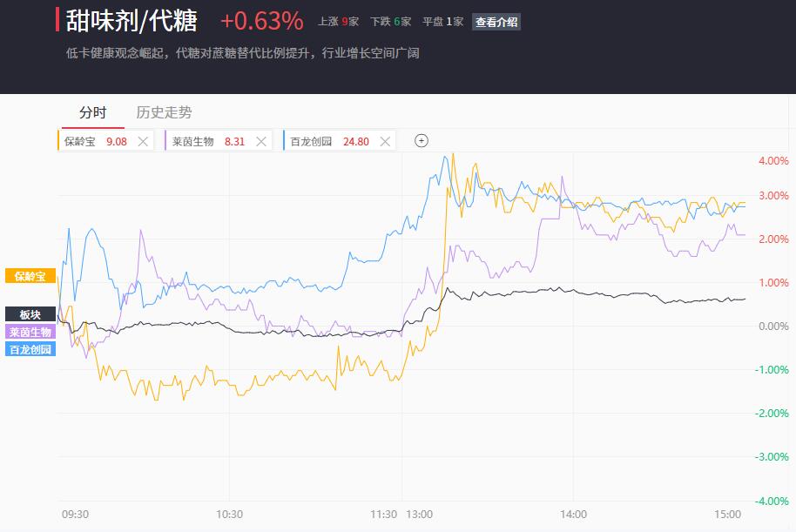Image resolution: width=796 pixels, height=532 pixels.
Task: Remove 保龄宝 from the comparison chart
Action: point(143,142)
